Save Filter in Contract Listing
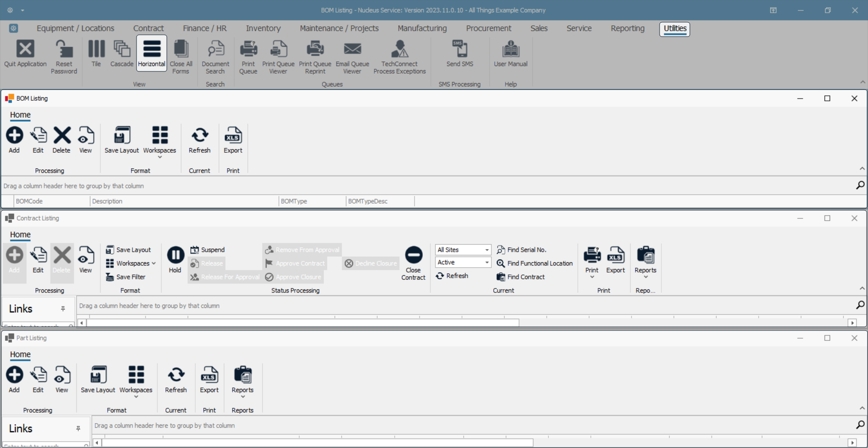This screenshot has width=868, height=448. click(x=126, y=277)
